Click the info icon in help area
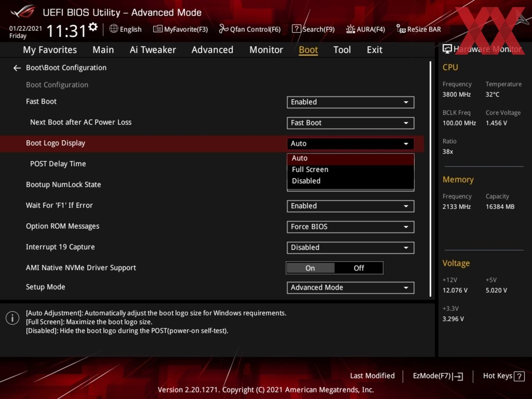The image size is (532, 399). [13, 318]
